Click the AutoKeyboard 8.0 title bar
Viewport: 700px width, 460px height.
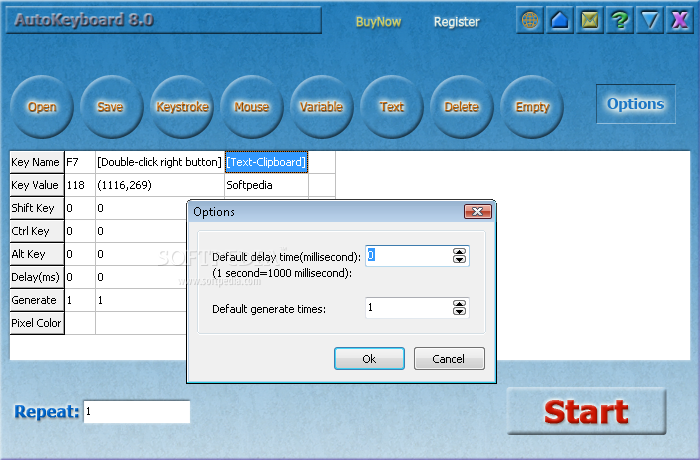click(x=163, y=20)
